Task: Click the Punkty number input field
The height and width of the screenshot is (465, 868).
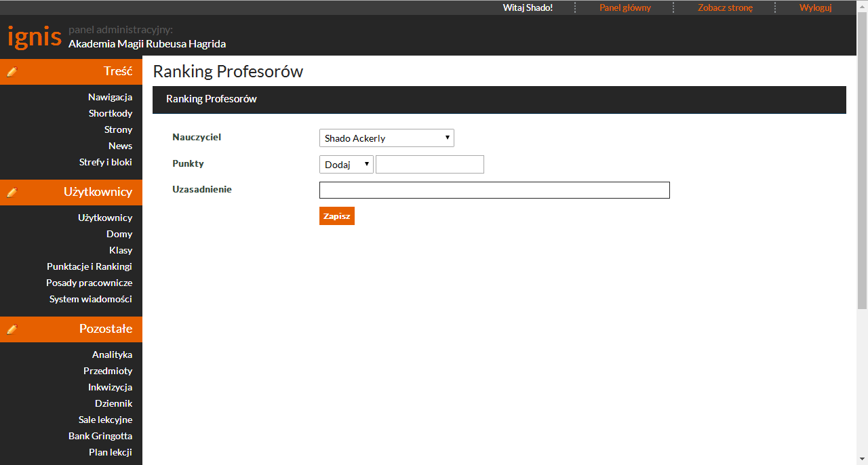Action: pos(429,165)
